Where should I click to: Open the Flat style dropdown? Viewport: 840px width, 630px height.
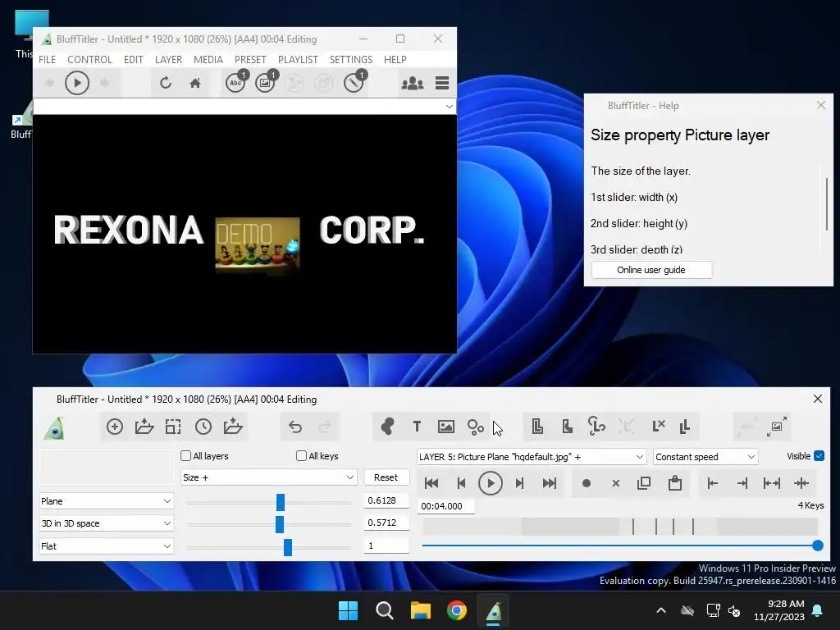click(106, 546)
